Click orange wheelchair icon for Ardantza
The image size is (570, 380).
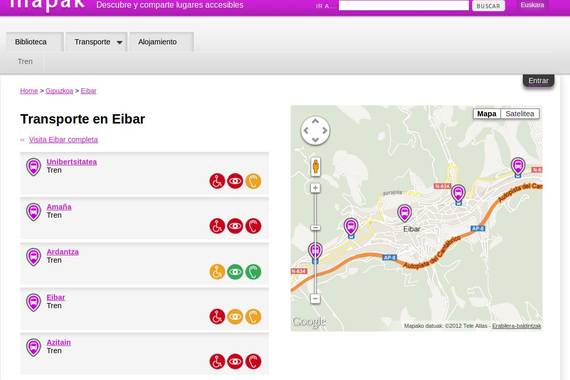click(x=217, y=272)
